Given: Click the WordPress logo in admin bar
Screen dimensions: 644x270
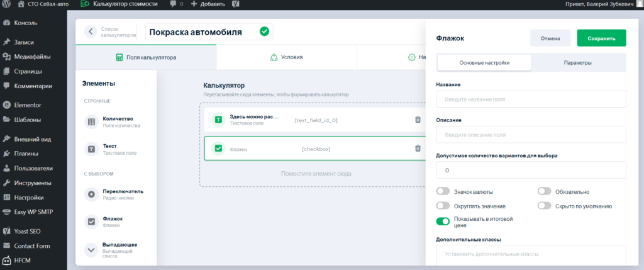Looking at the screenshot, I should click(6, 4).
